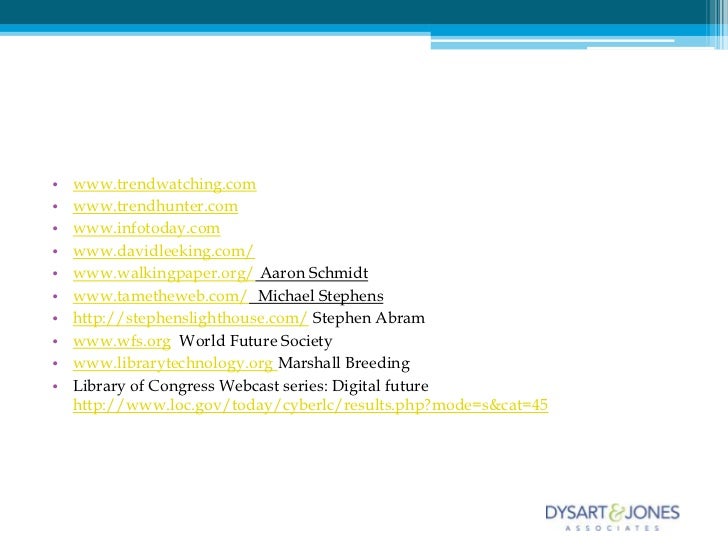Visit www.tametheweb.com/ hyperlink
Image resolution: width=728 pixels, height=546 pixels.
tap(160, 296)
